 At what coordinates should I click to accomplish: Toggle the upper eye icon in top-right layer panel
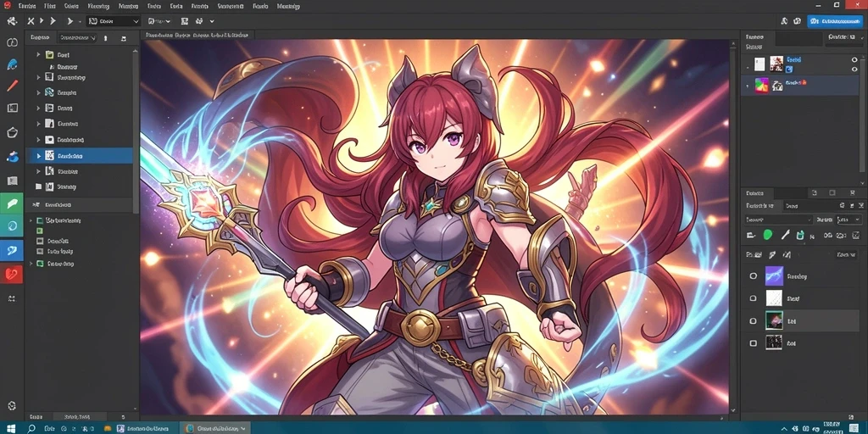[x=855, y=59]
